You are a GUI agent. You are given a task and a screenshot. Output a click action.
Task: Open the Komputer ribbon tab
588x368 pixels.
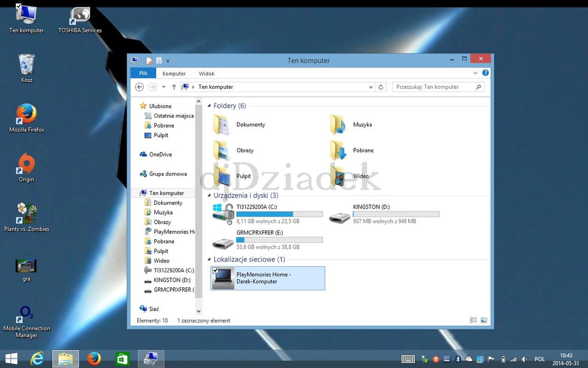click(174, 74)
